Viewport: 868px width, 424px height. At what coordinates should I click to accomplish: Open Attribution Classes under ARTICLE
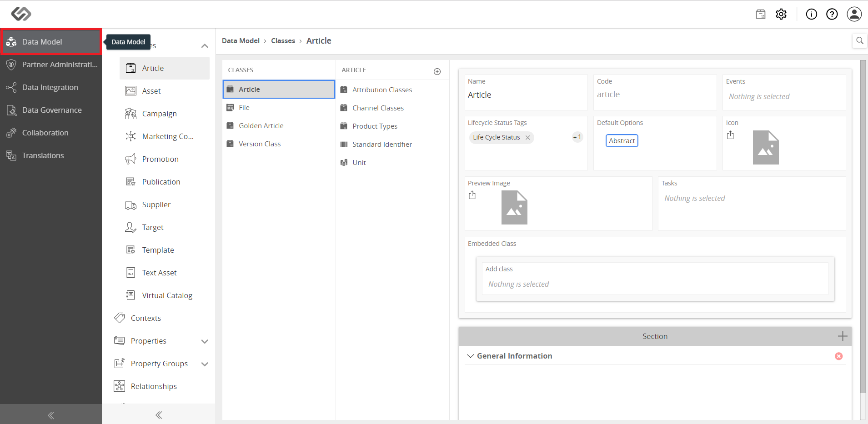click(392, 90)
